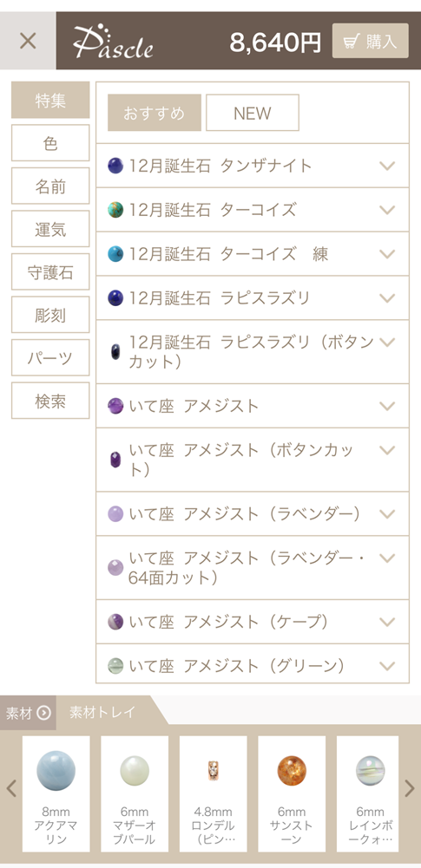Select 8mm アクアマリン bead thumbnail

pos(56,793)
